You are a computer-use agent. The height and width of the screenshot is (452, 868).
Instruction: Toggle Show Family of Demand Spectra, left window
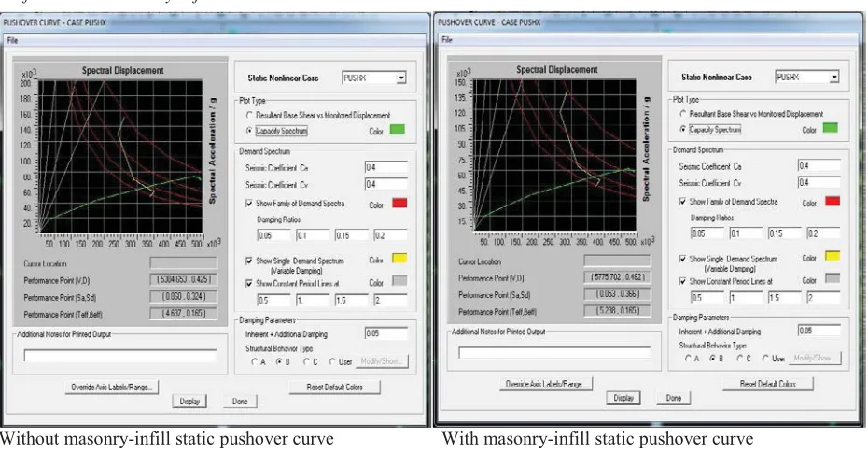pos(249,204)
